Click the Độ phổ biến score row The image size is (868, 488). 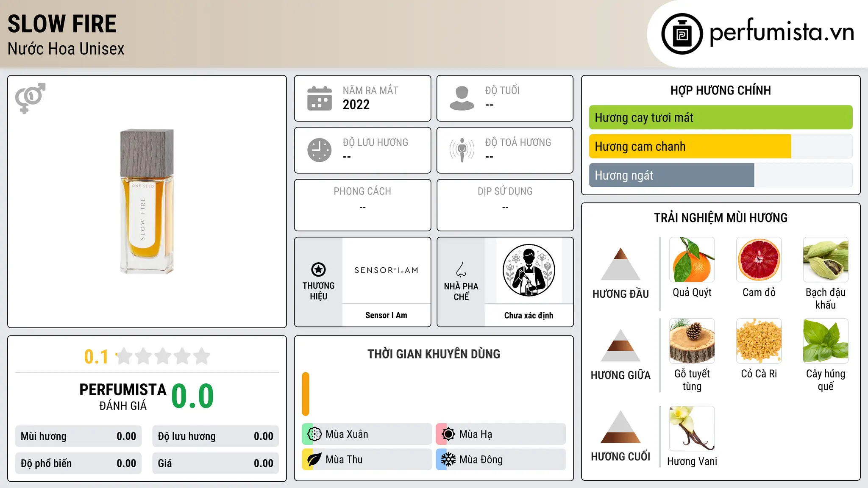(78, 463)
